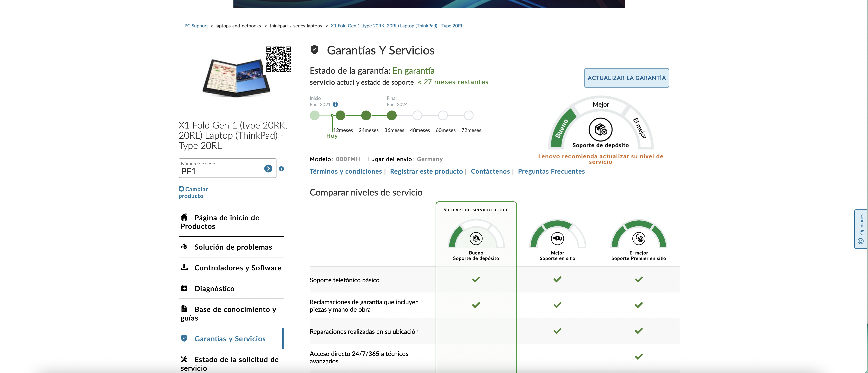Image resolution: width=868 pixels, height=373 pixels.
Task: Click the QR code image
Action: click(x=278, y=59)
